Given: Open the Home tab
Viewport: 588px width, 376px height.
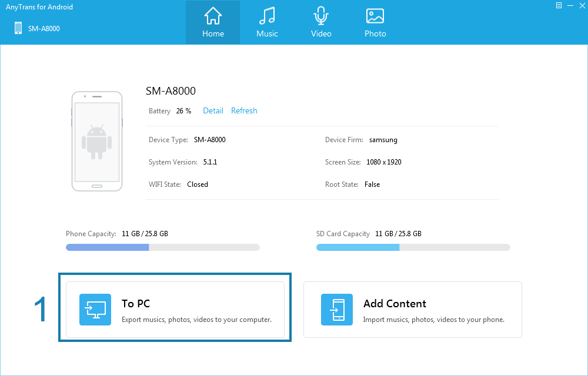Looking at the screenshot, I should [213, 22].
